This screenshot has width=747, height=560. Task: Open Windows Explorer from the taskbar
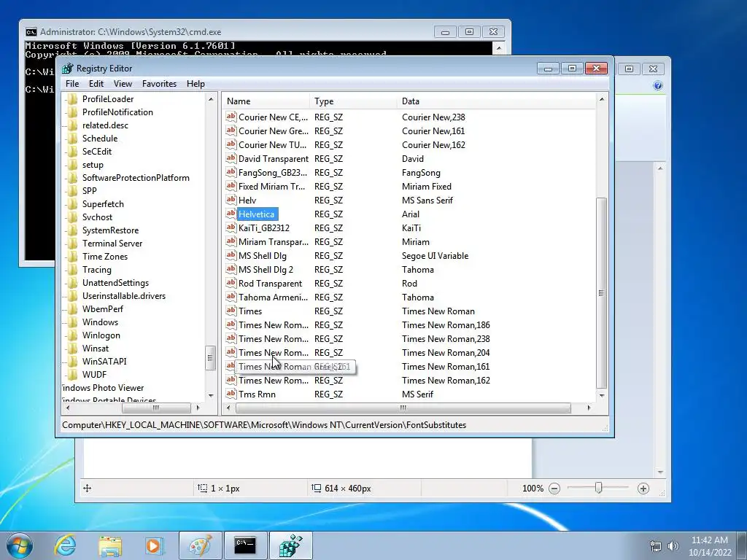110,546
